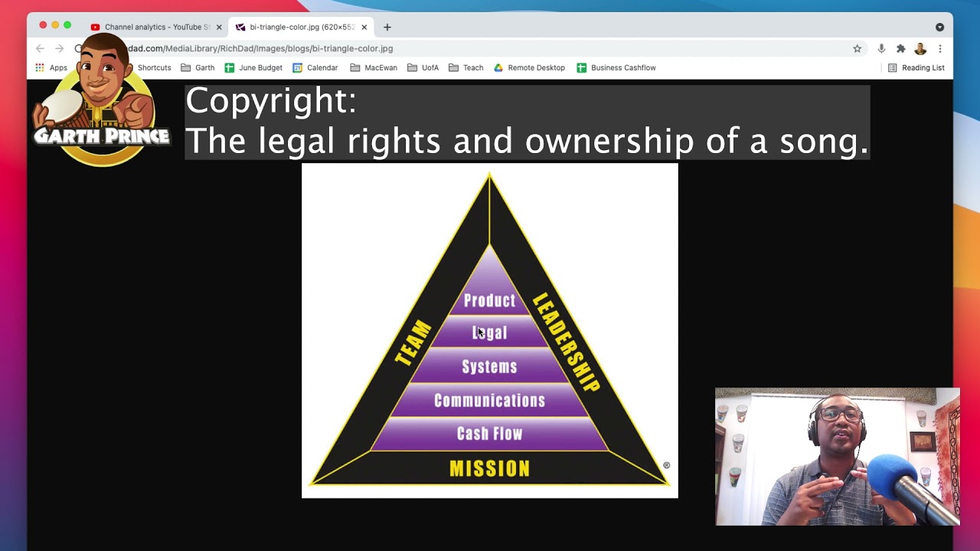Click the Cash Flow layer of the triangle

coord(490,434)
